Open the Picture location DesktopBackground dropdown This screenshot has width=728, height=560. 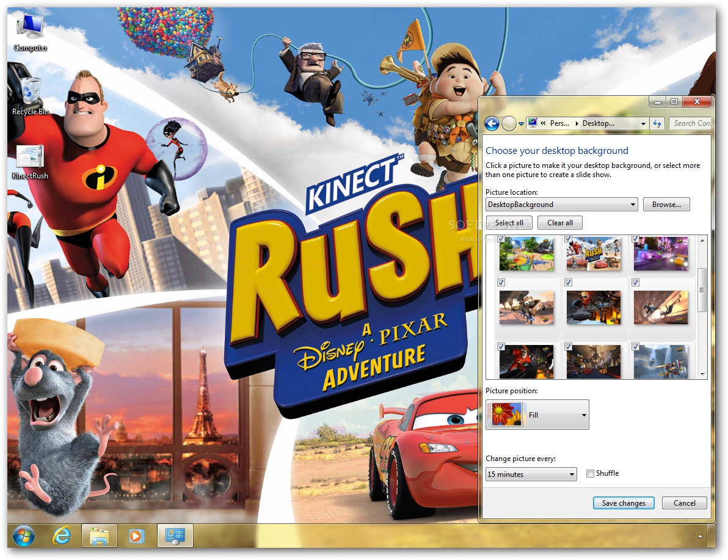click(x=562, y=205)
